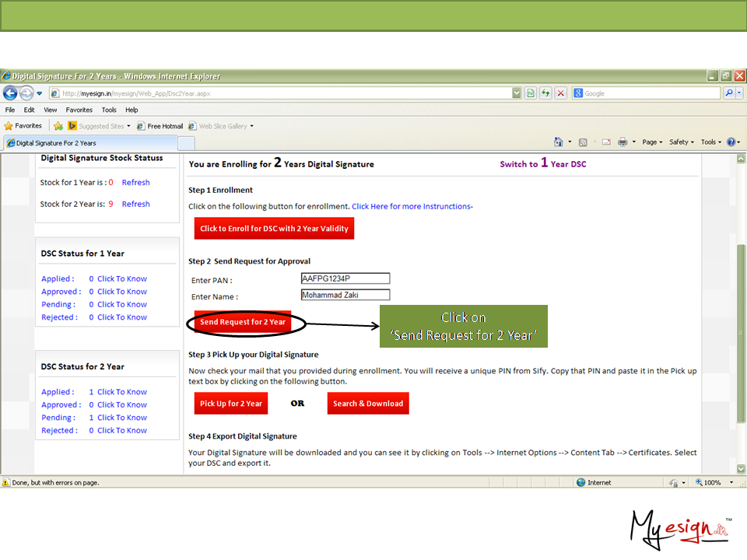The height and width of the screenshot is (560, 747).
Task: Expand the Page dropdown menu
Action: 652,142
